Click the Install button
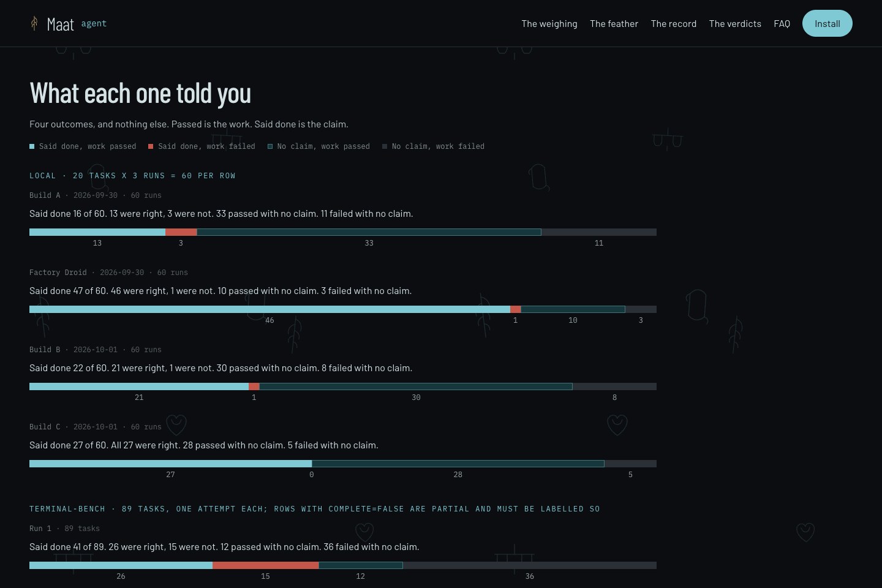Screen dimensions: 882x588 (827, 23)
